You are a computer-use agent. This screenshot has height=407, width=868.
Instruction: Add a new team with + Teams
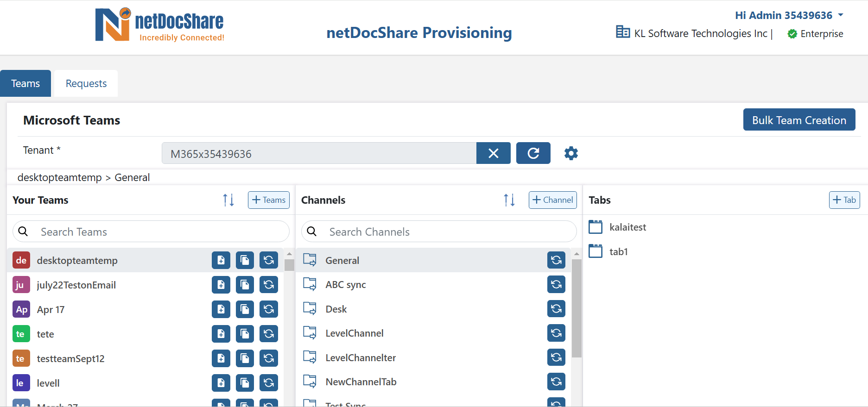[x=269, y=200]
